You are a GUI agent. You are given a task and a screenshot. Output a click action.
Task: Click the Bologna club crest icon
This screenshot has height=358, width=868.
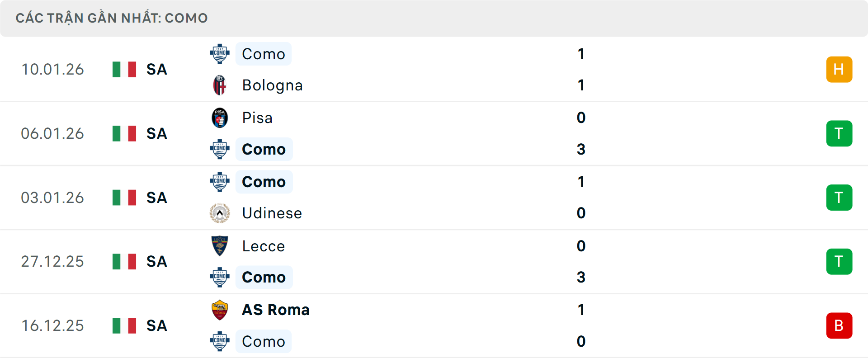tap(220, 85)
